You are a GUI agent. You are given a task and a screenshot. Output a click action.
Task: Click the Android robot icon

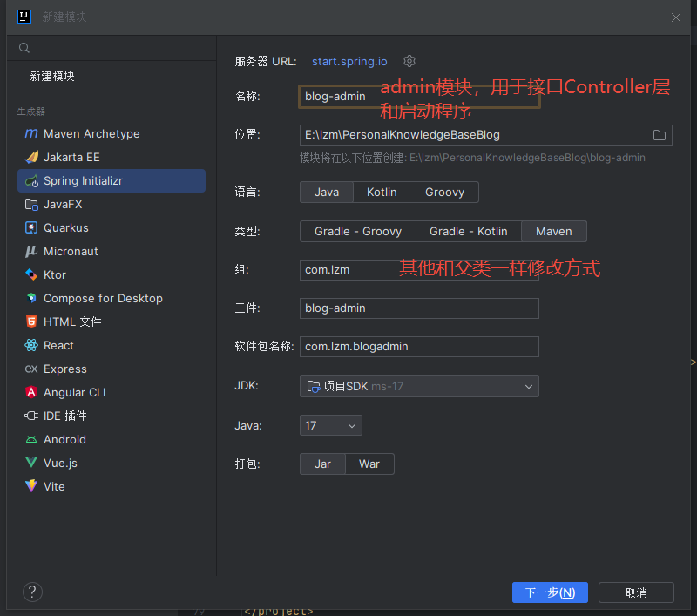coord(31,439)
